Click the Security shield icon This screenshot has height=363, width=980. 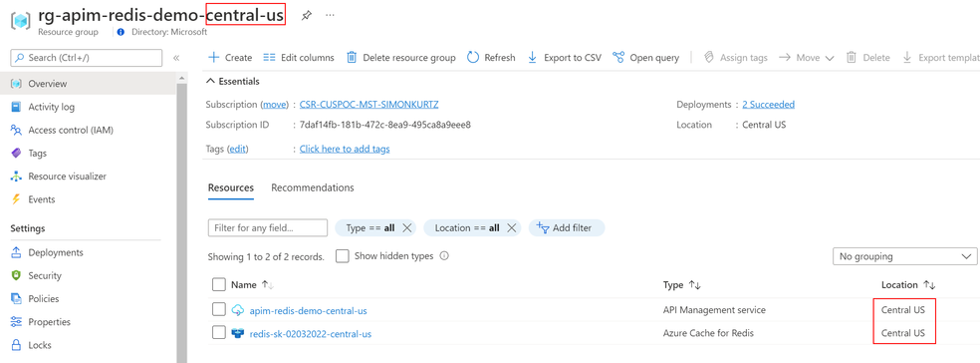[x=17, y=276]
